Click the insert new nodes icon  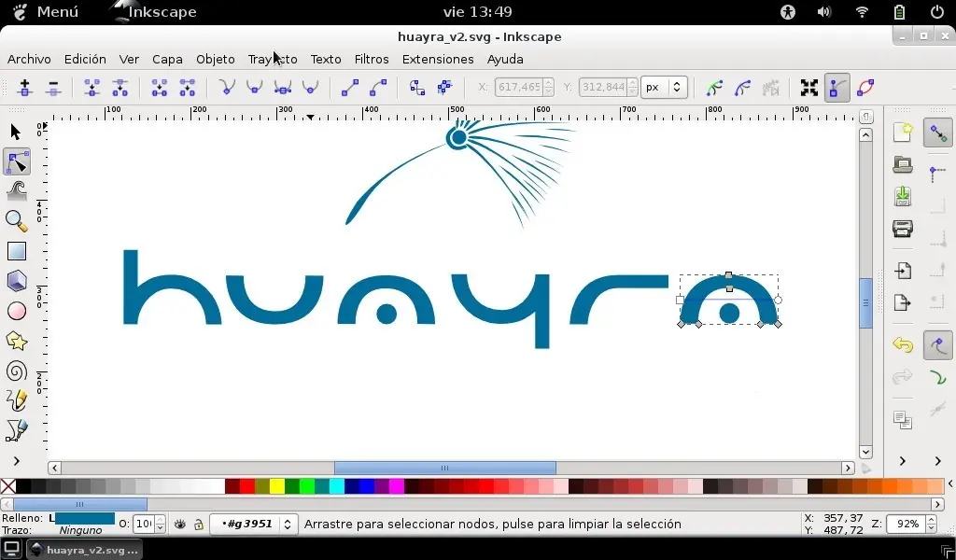[x=25, y=88]
